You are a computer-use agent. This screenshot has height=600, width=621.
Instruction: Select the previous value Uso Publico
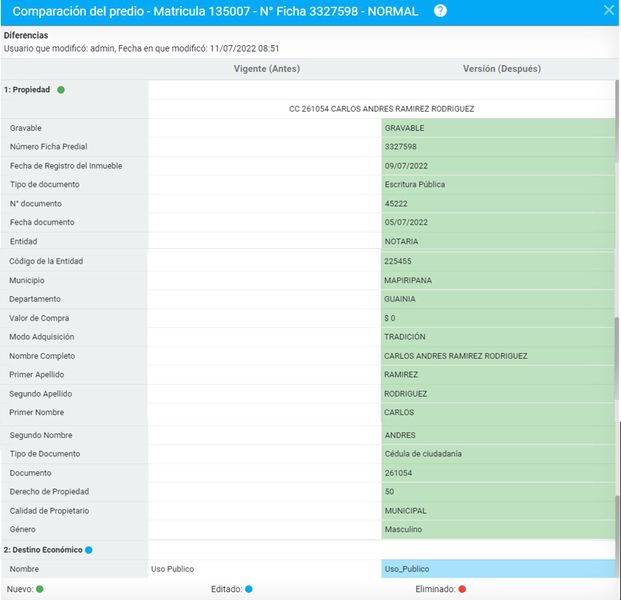tap(172, 569)
